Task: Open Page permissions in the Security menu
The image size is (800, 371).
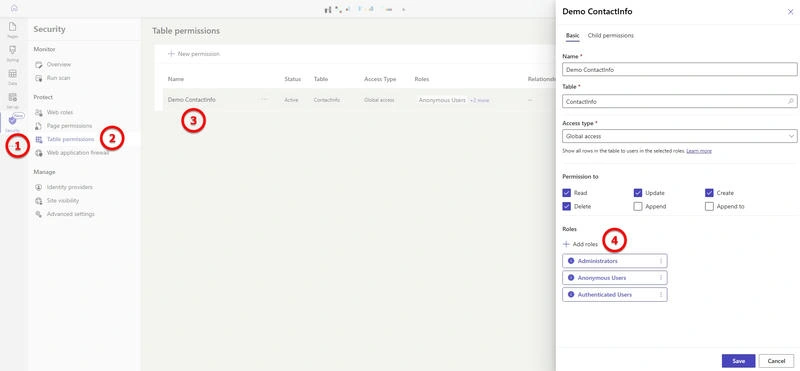Action: coord(69,126)
